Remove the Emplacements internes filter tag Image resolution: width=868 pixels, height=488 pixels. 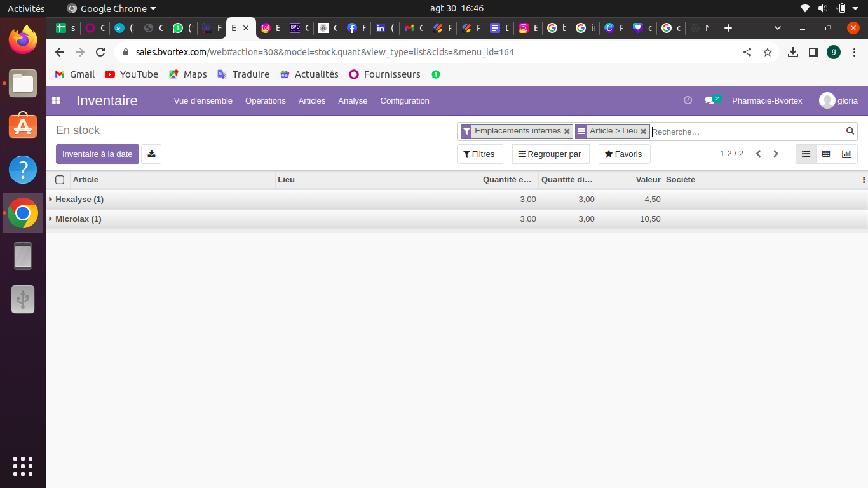(x=567, y=132)
